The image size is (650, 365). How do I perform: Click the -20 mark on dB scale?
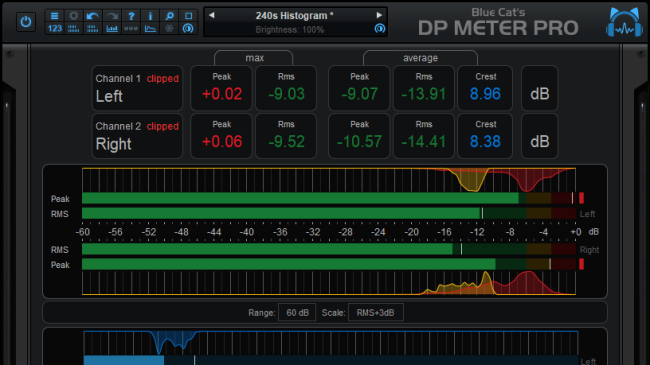tap(411, 232)
